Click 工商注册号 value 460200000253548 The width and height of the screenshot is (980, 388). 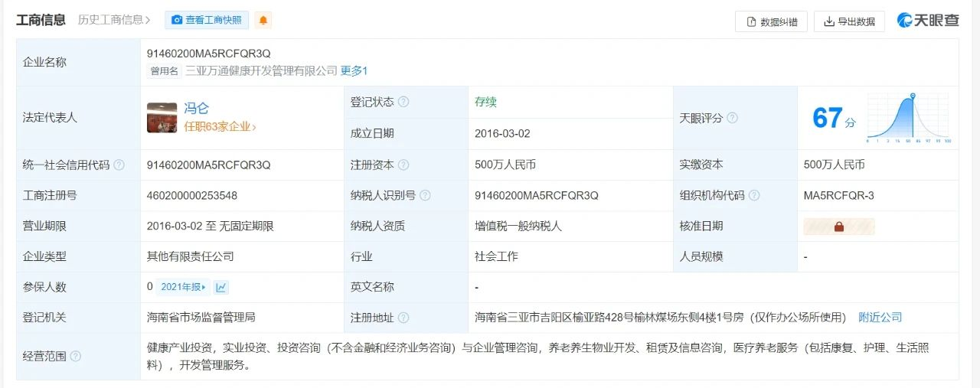pyautogui.click(x=192, y=195)
